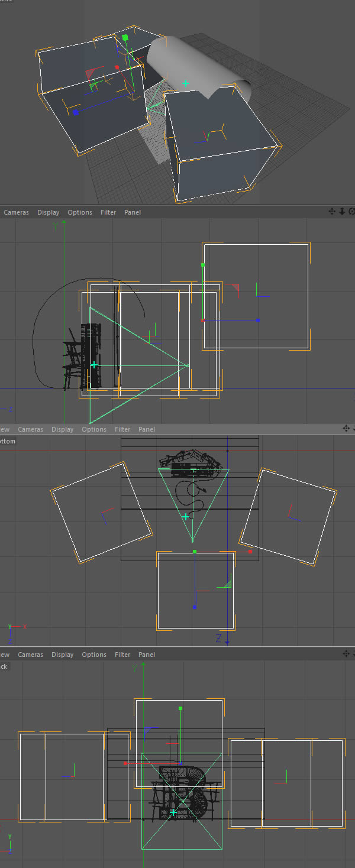
Task: Select the left tilted box in the Bottom viewport
Action: 102,512
